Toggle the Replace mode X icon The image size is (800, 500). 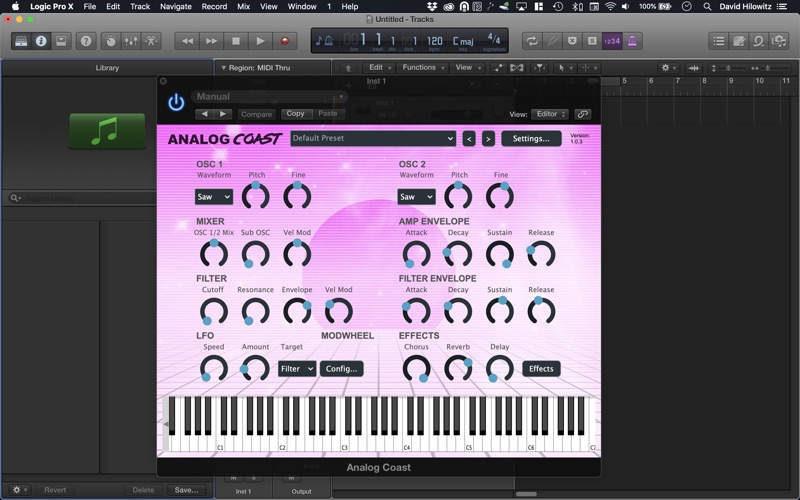(572, 41)
